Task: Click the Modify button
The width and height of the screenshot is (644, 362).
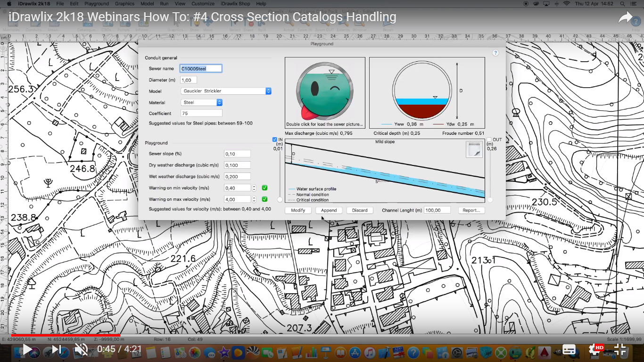Action: click(298, 210)
